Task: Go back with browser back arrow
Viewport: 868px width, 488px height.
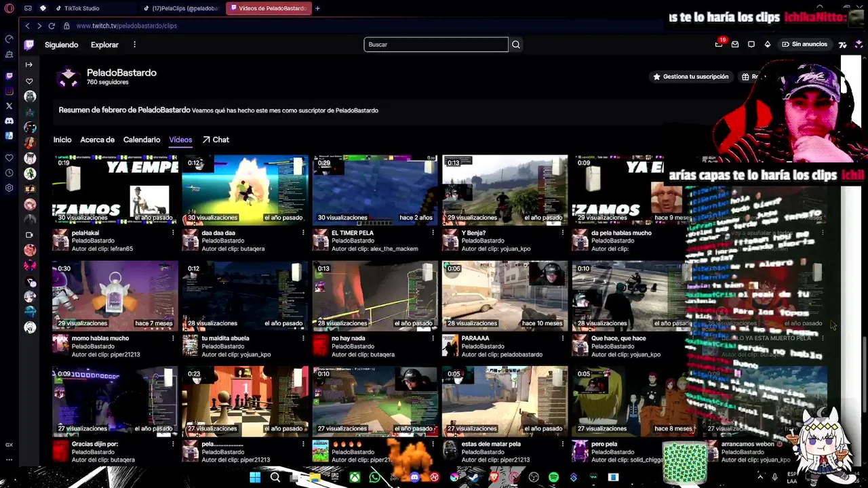Action: (27, 26)
